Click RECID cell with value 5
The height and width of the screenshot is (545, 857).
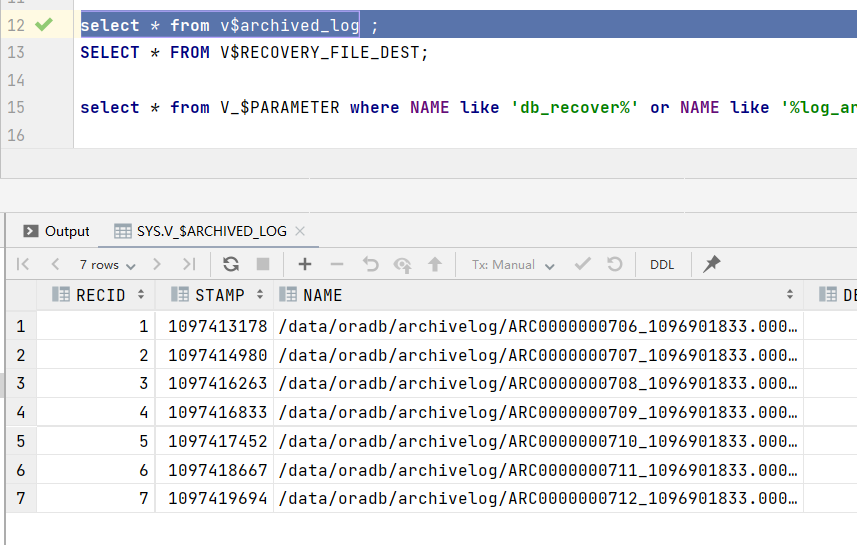tap(96, 441)
